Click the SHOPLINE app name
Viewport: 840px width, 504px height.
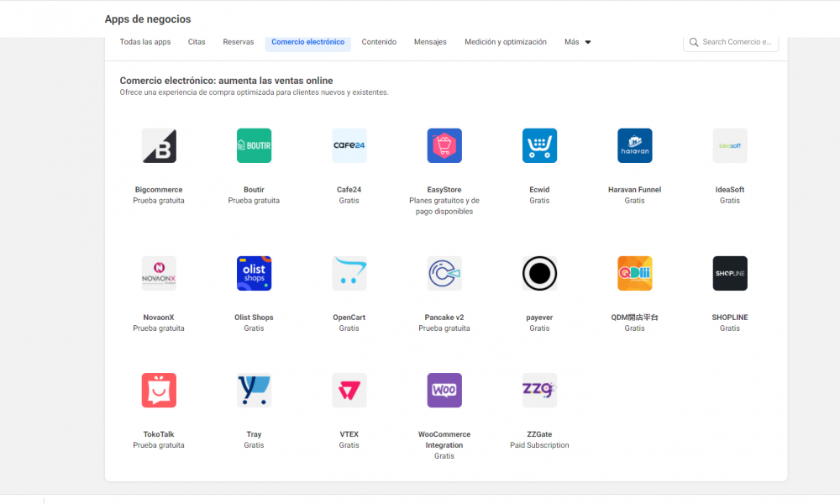730,317
